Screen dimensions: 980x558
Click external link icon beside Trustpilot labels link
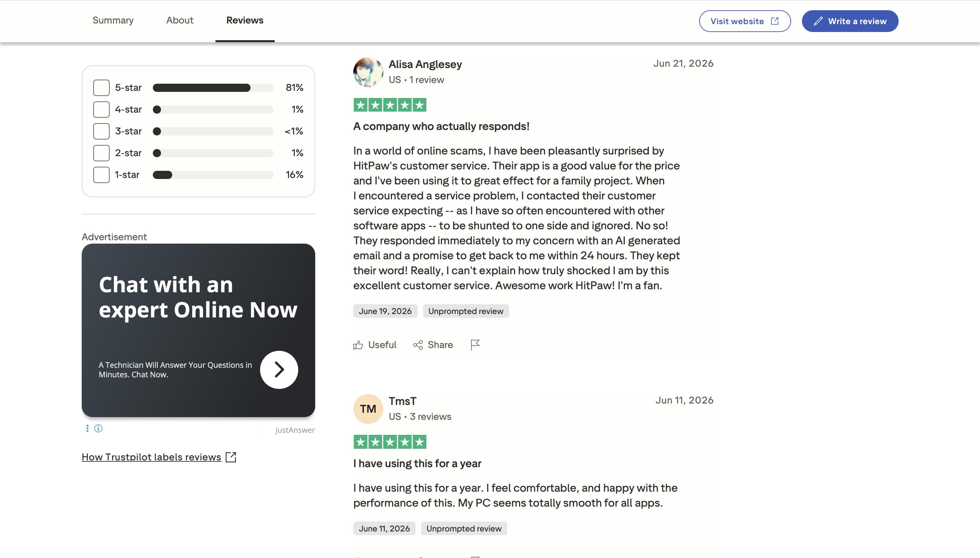[231, 457]
